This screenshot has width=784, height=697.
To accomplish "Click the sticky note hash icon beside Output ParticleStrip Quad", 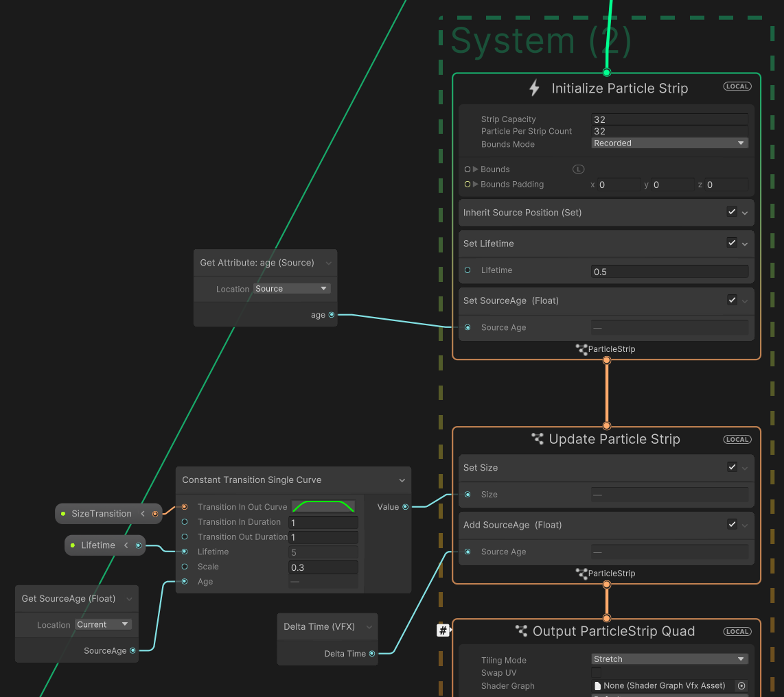I will click(443, 630).
